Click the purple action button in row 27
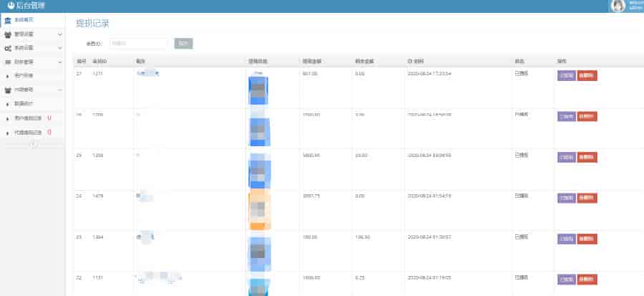 click(x=566, y=76)
